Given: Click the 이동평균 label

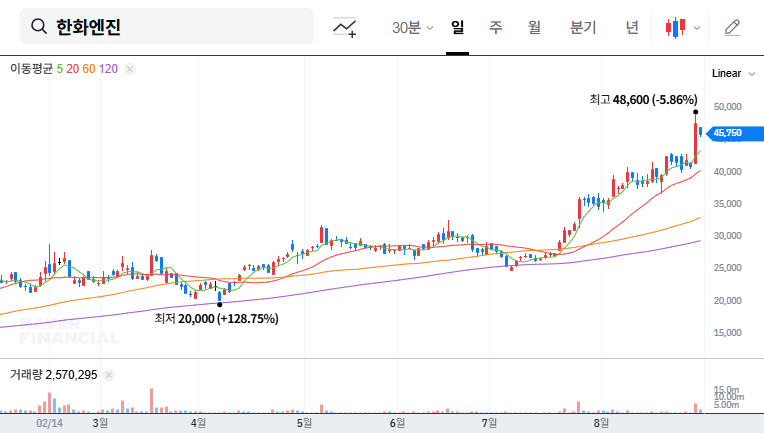Looking at the screenshot, I should (x=31, y=69).
